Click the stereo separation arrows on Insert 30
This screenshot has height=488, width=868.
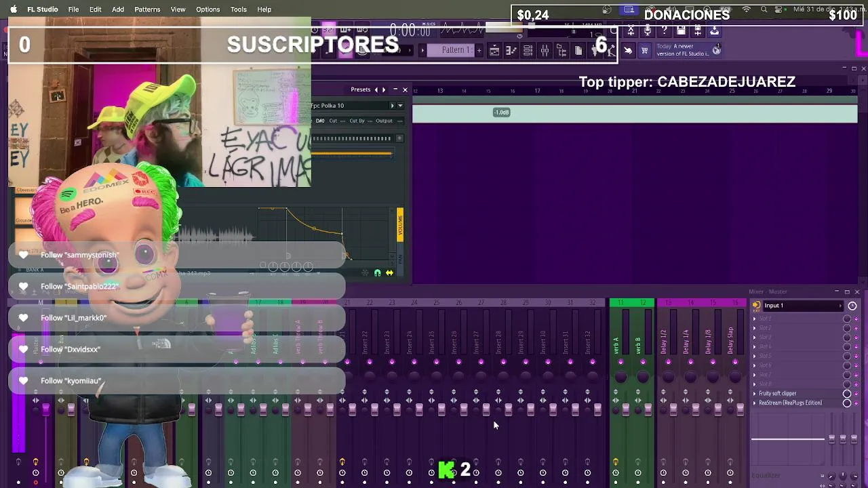click(x=543, y=401)
